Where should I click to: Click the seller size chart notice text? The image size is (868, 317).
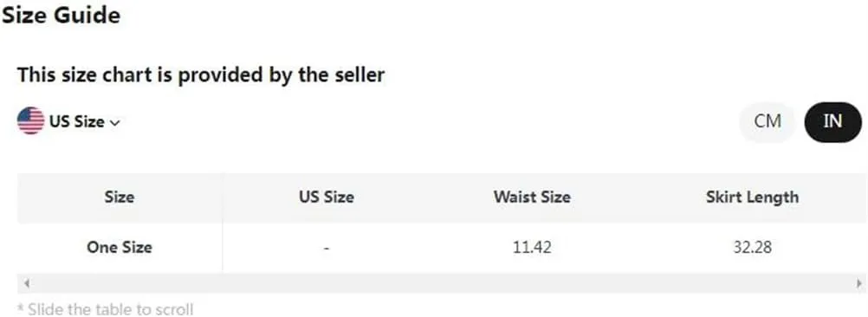pos(201,74)
